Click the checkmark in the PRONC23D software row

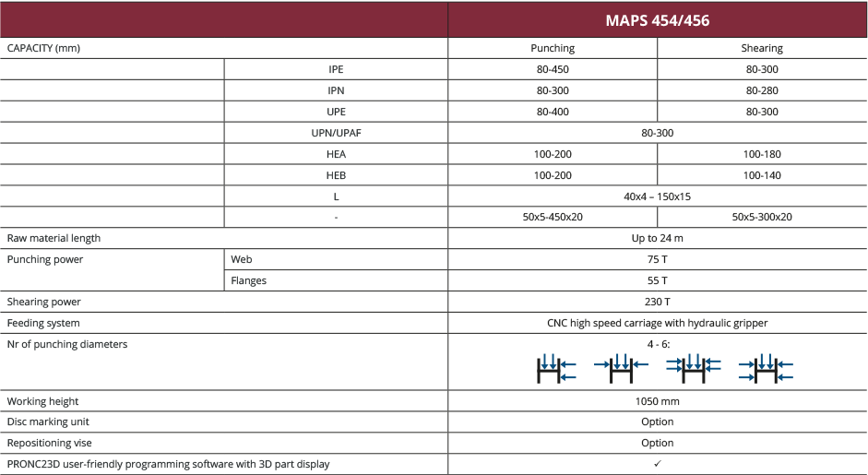click(x=657, y=464)
